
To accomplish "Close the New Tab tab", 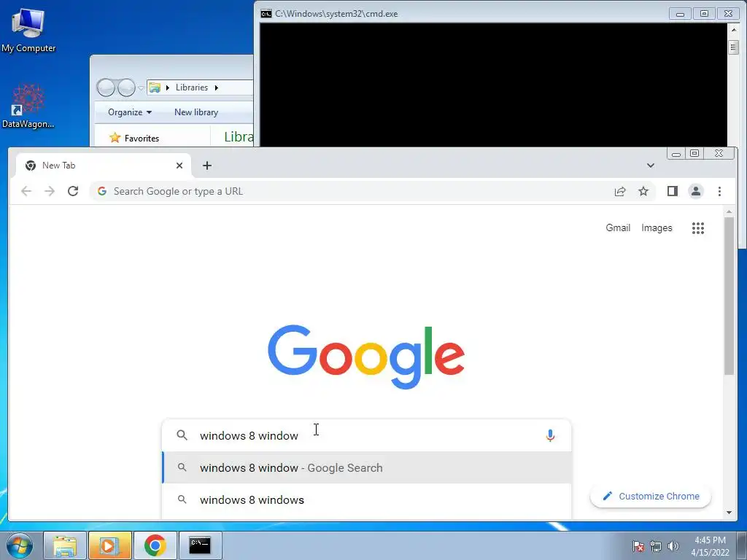I will pos(179,166).
